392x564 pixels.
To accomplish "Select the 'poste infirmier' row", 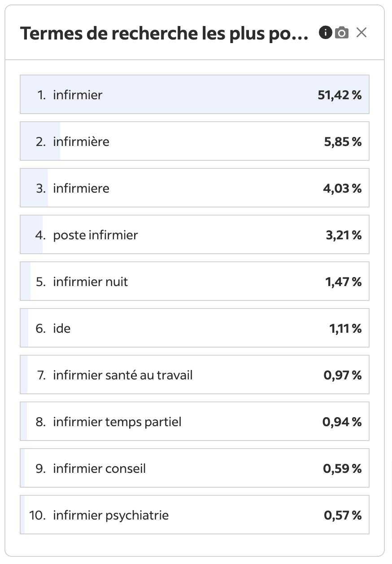I will 195,234.
